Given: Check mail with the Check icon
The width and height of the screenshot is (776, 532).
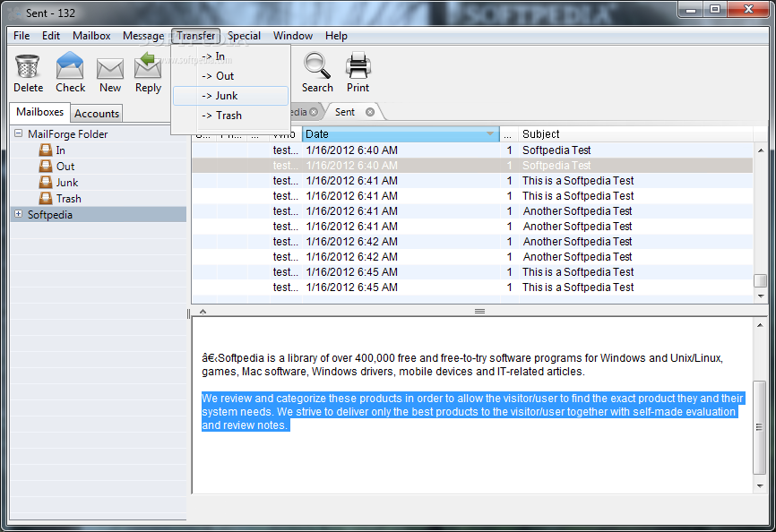Looking at the screenshot, I should pos(70,66).
